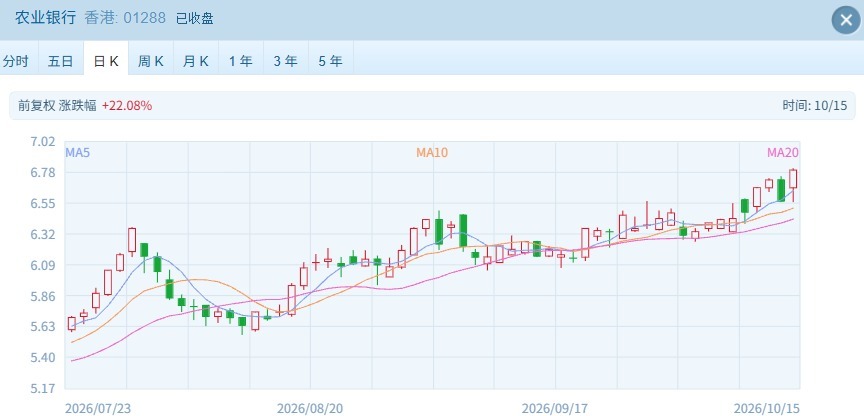Screen dimensions: 864x416
Task: Show the 5年 five-year chart
Action: tap(331, 61)
